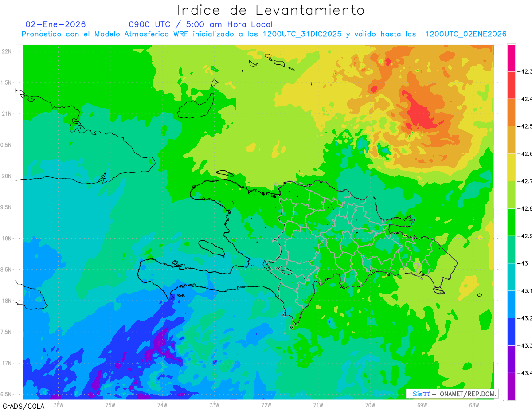The image size is (532, 411).
Task: Click the '18N' latitude label
Action: pos(7,301)
